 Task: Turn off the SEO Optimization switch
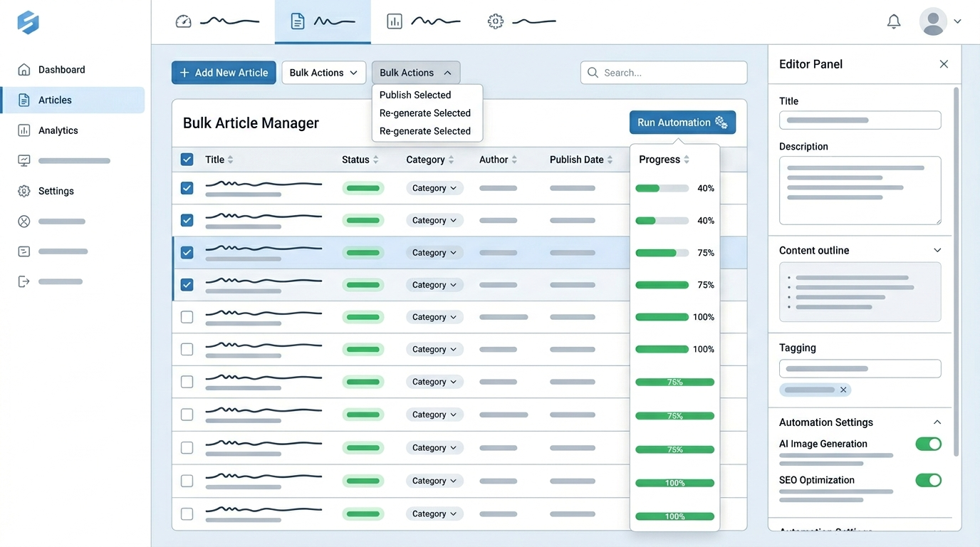point(928,480)
